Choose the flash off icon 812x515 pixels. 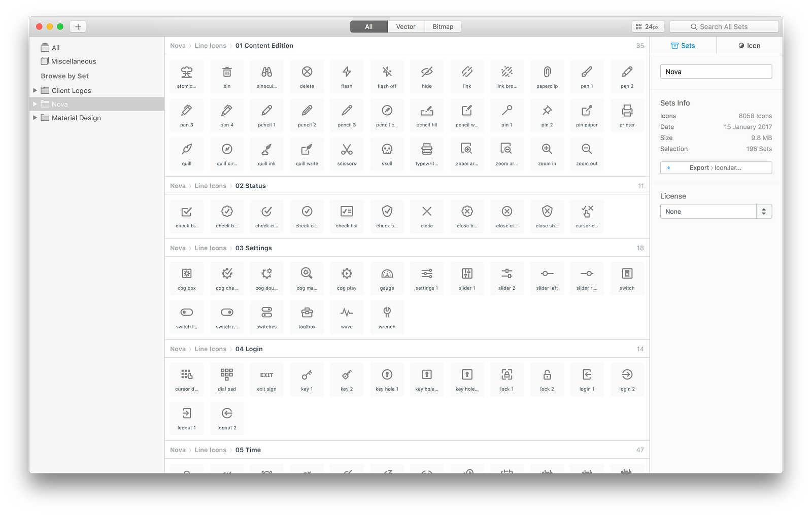pyautogui.click(x=387, y=77)
